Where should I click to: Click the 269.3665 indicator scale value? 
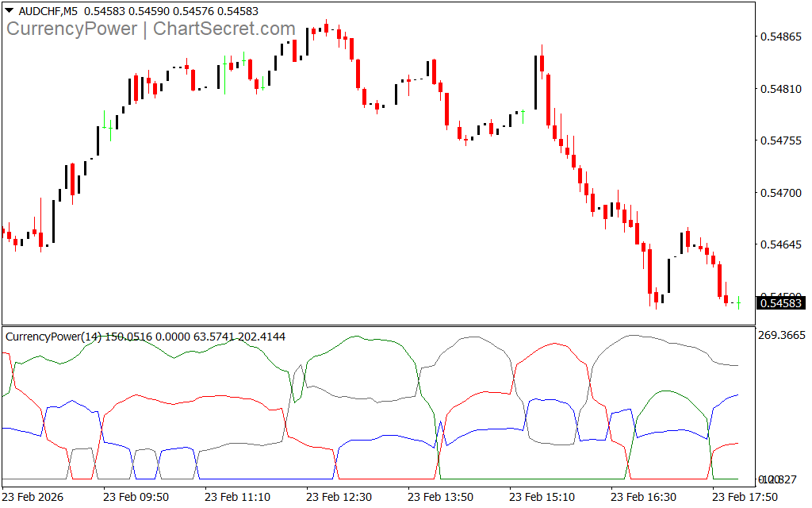(782, 336)
